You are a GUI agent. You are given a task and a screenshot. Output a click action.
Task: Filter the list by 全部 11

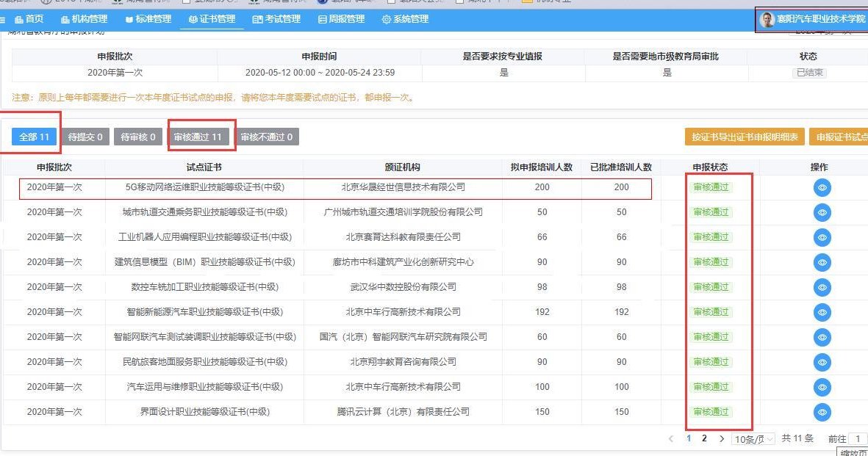(x=34, y=137)
